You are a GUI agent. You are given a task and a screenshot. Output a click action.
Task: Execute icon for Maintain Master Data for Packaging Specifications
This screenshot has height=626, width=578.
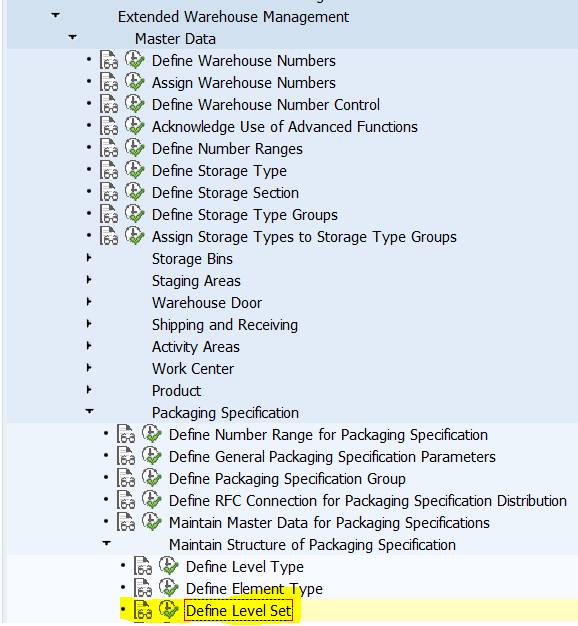(x=152, y=522)
